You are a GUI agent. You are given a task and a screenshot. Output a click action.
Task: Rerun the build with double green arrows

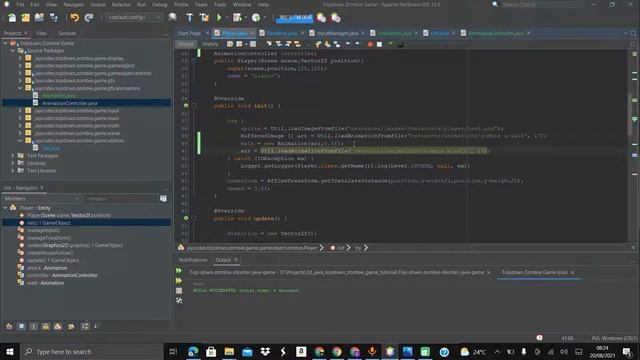[179, 271]
